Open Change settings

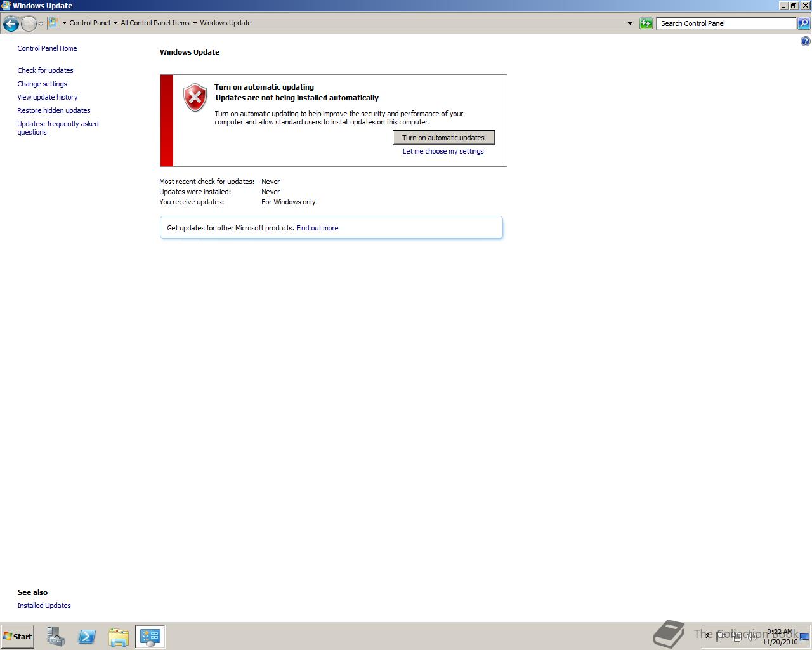point(42,84)
